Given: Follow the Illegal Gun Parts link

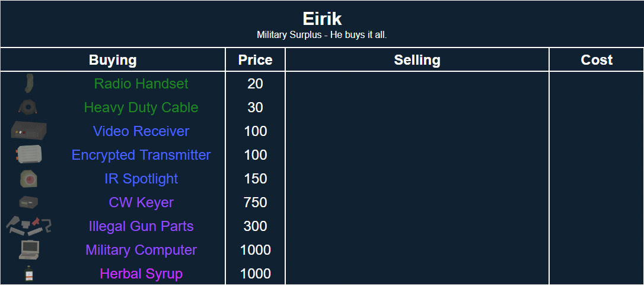Looking at the screenshot, I should (141, 226).
